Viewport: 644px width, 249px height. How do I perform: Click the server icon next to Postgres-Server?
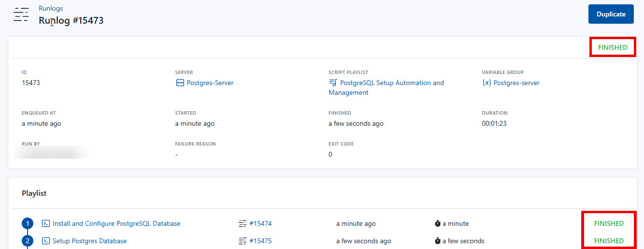coord(180,83)
